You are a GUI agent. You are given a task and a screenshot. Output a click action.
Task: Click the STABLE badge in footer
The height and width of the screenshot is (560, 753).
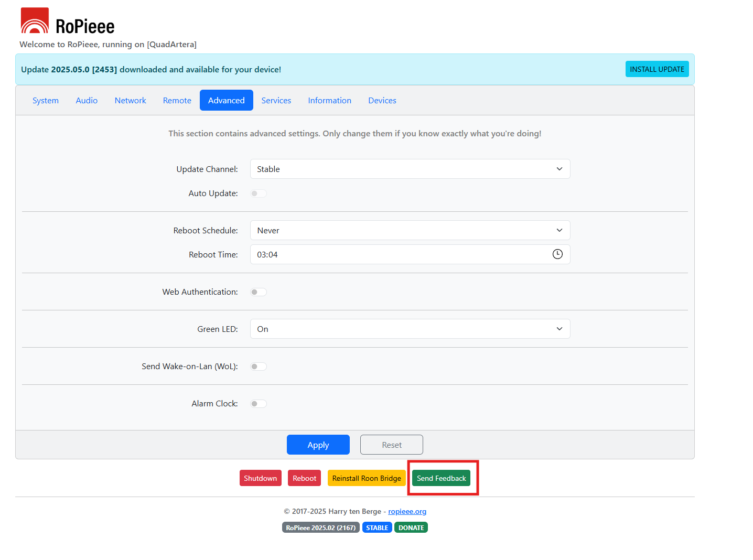click(377, 527)
